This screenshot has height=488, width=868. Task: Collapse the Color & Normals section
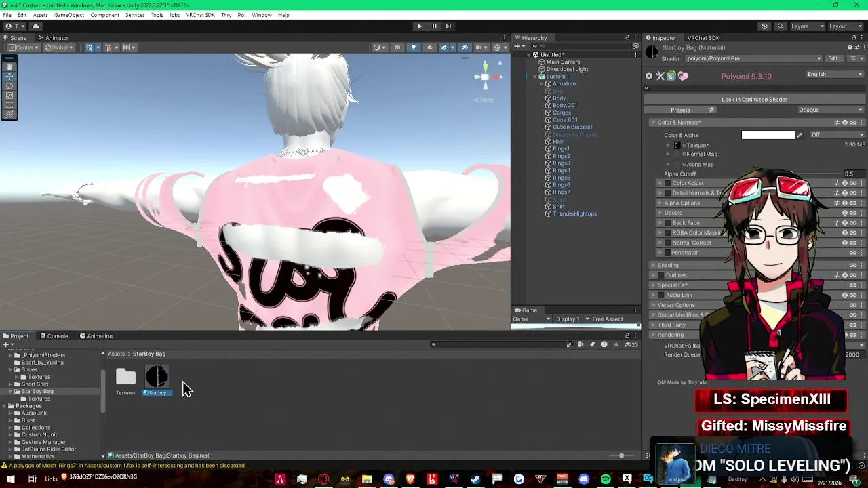[x=652, y=123]
